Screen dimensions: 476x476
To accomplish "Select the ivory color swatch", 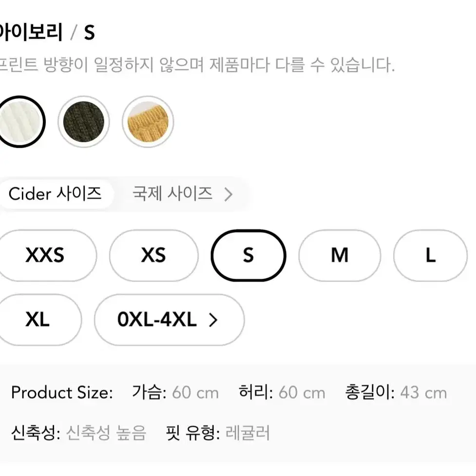I will pyautogui.click(x=20, y=122).
